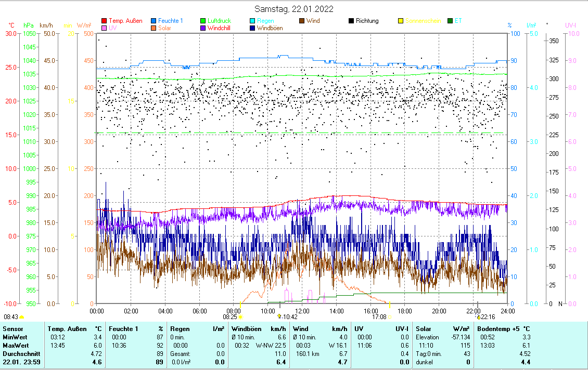Viewport: 588px width, 370px height.
Task: Click the dark blue Windböen legend square
Action: pos(252,28)
